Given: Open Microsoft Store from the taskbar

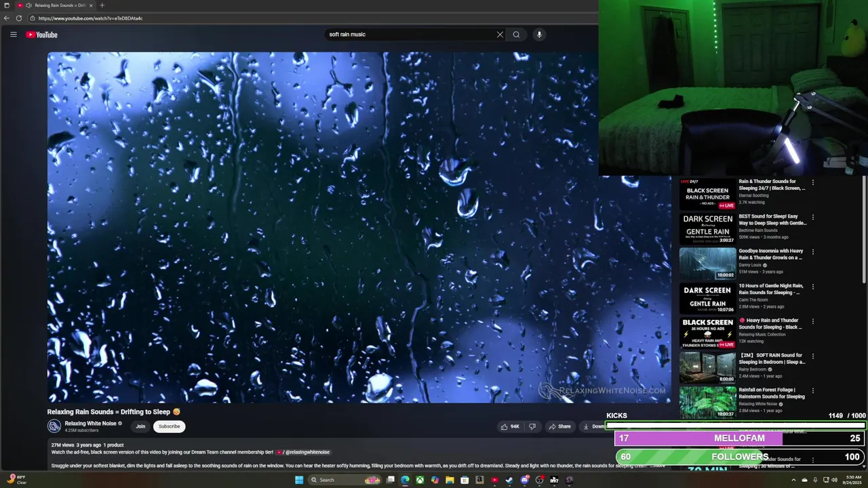Looking at the screenshot, I should coord(465,480).
